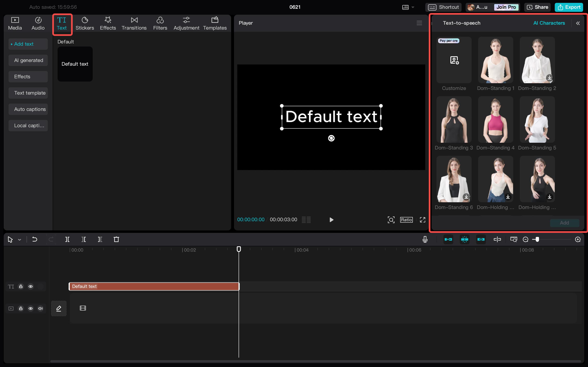Click the timeline zoom out magnifier

525,239
